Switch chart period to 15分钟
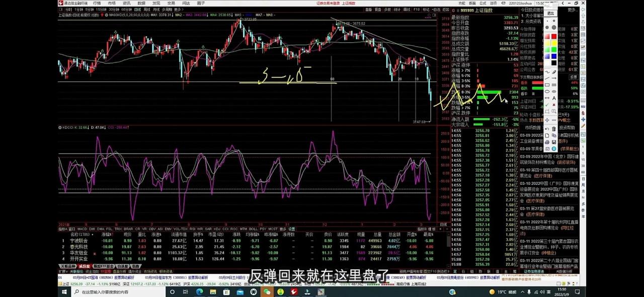The image size is (644, 297). (x=101, y=10)
